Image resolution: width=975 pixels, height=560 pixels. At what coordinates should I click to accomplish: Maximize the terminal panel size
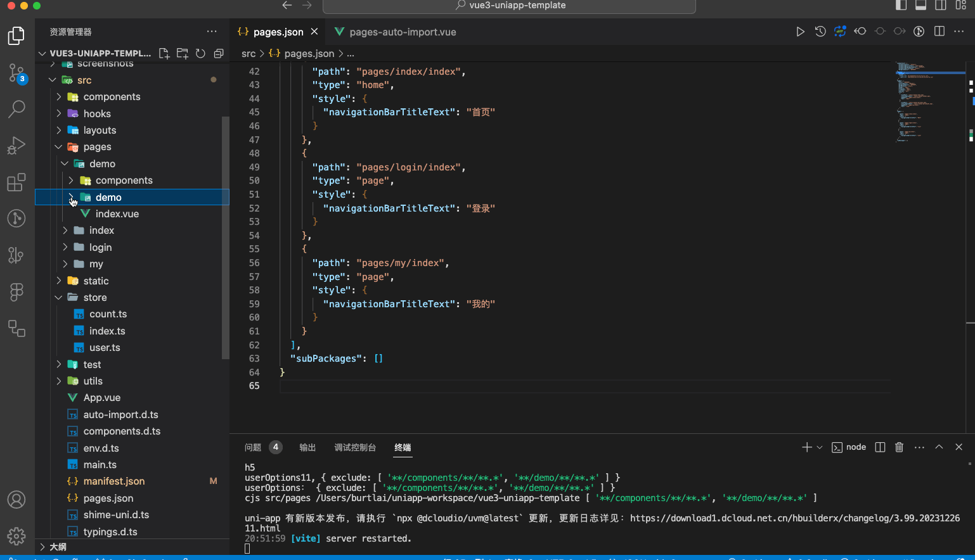click(939, 447)
